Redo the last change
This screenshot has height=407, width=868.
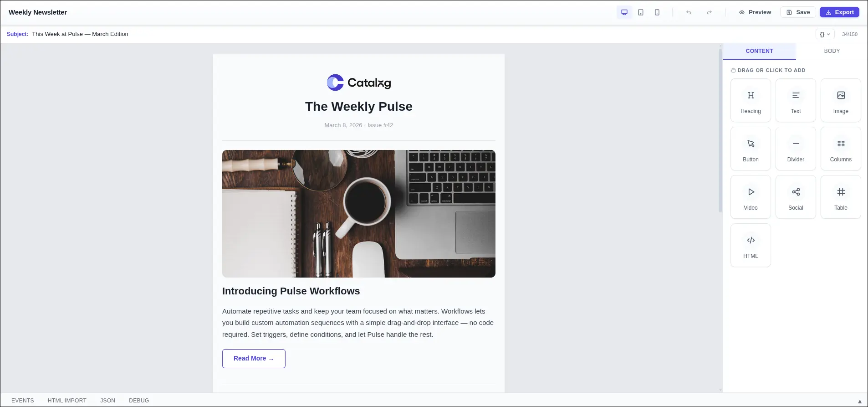coord(709,12)
